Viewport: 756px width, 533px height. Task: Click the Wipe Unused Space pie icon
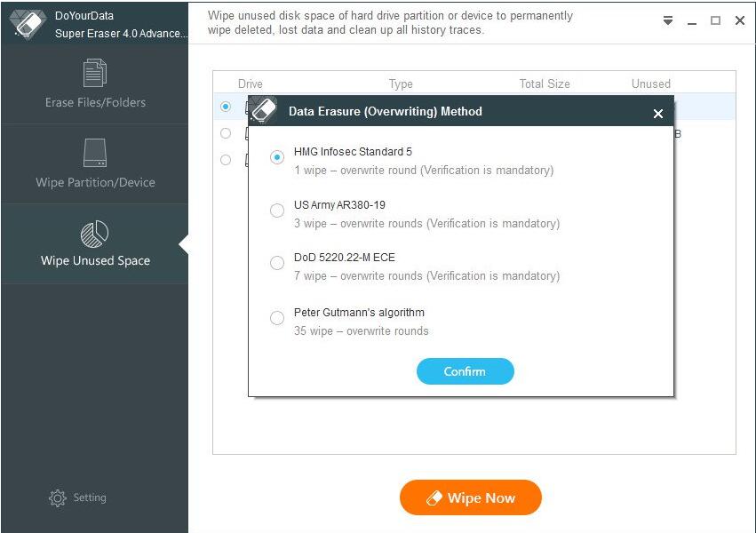pyautogui.click(x=94, y=234)
